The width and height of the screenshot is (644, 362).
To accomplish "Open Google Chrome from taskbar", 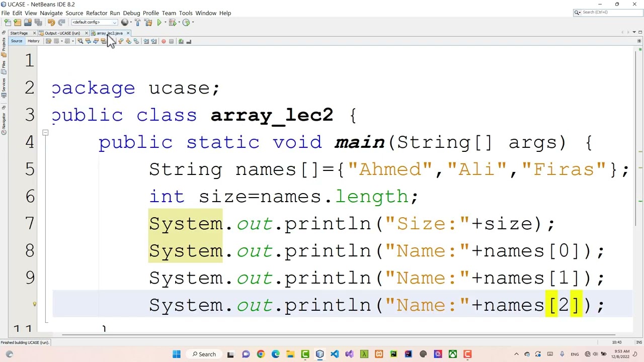I will [x=261, y=354].
